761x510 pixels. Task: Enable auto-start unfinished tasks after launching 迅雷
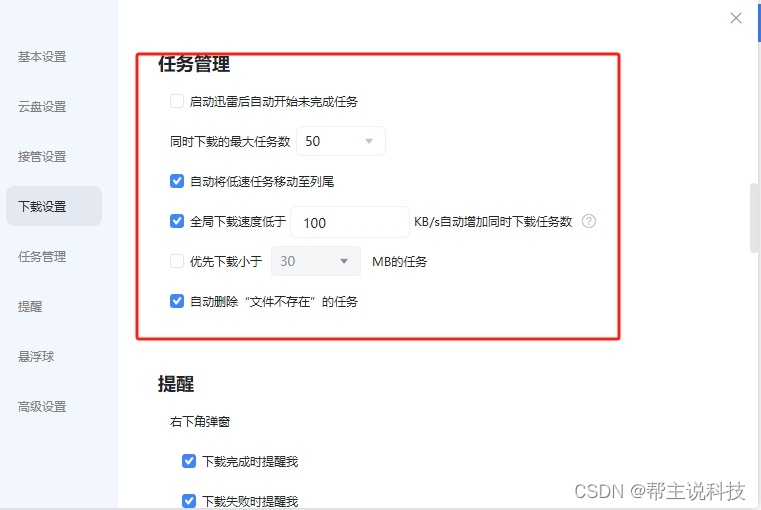tap(177, 101)
